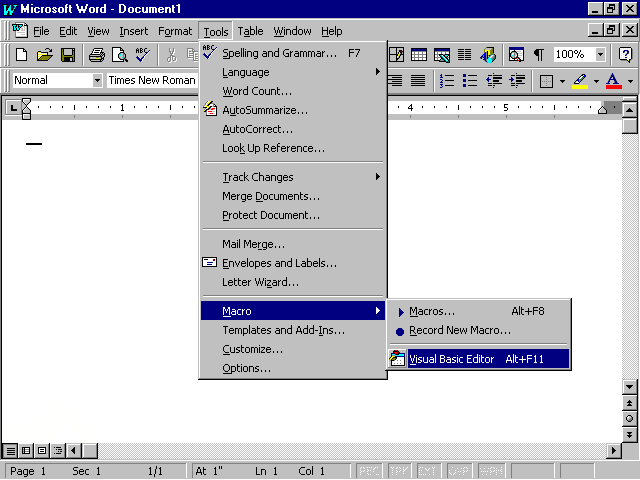Click the Next Page double-arrow button

click(x=629, y=434)
